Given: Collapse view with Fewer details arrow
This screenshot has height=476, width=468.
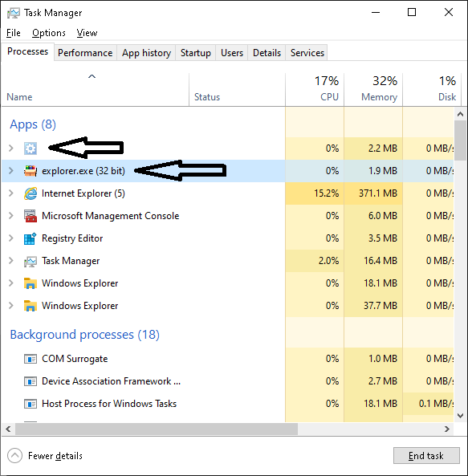Looking at the screenshot, I should coord(14,456).
